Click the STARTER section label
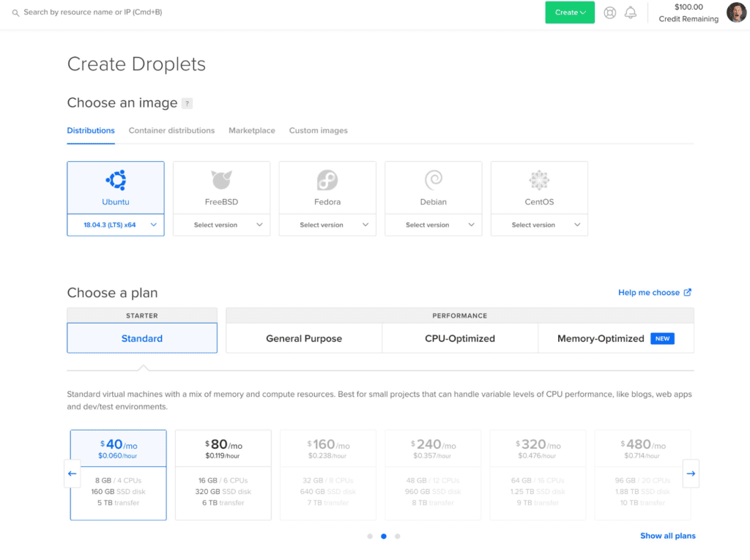750x560 pixels. coord(142,316)
